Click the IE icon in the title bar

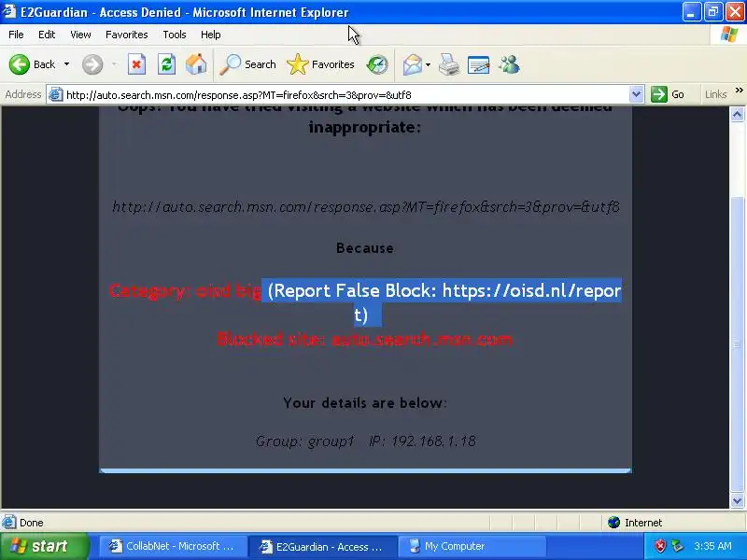8,11
